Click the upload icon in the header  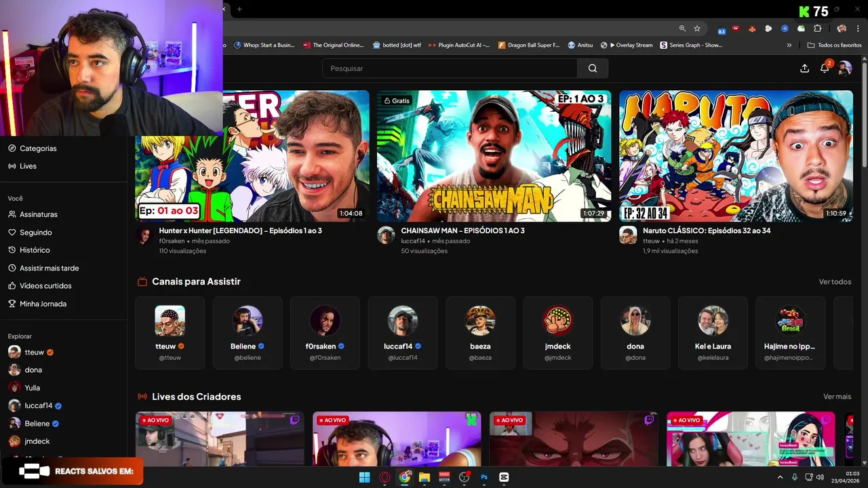click(x=804, y=68)
